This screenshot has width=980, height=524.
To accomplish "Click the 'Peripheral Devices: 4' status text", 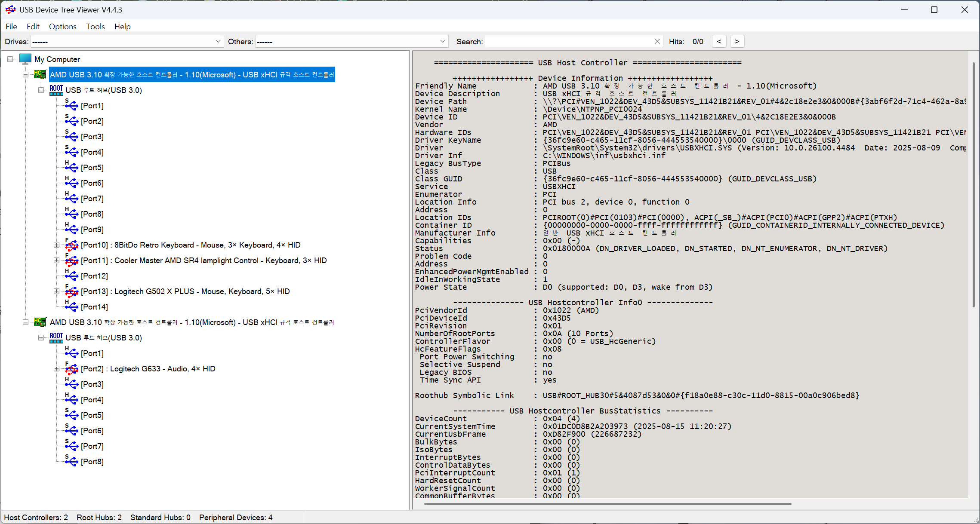I will click(236, 517).
